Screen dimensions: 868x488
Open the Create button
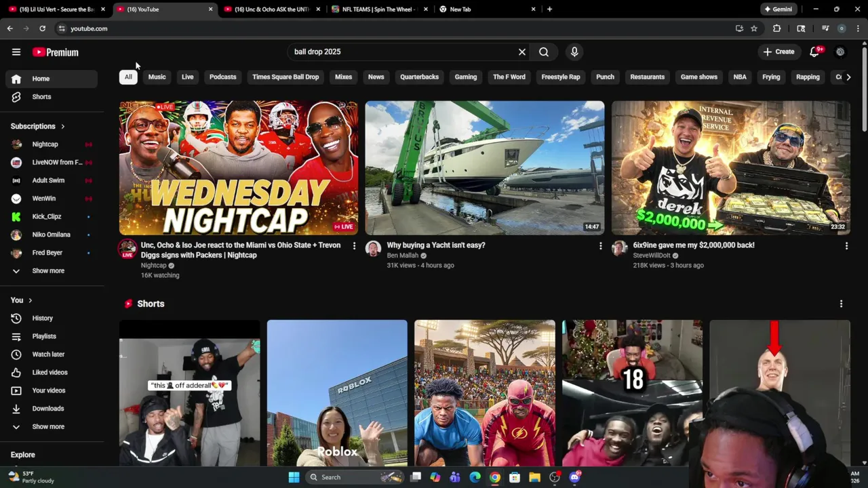[x=778, y=52]
